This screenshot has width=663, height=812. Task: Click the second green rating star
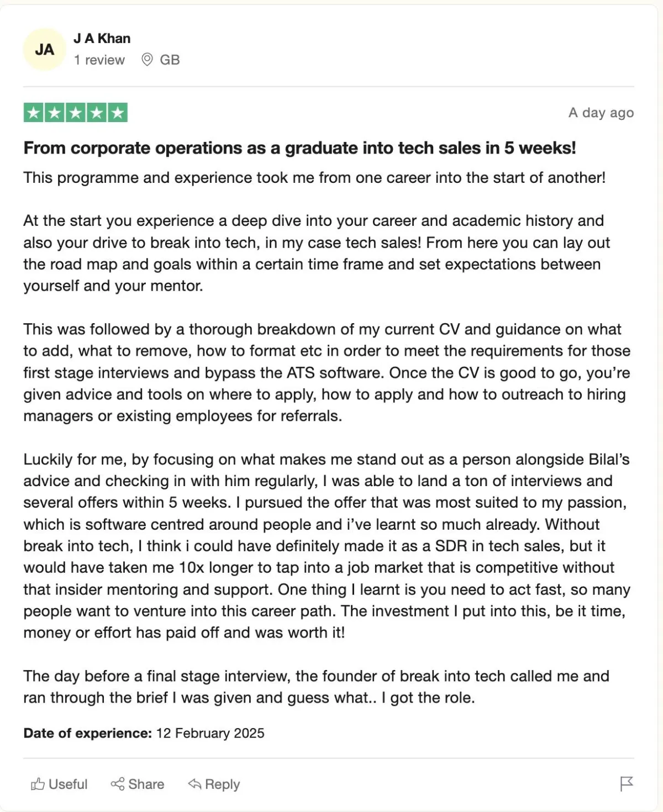(55, 113)
